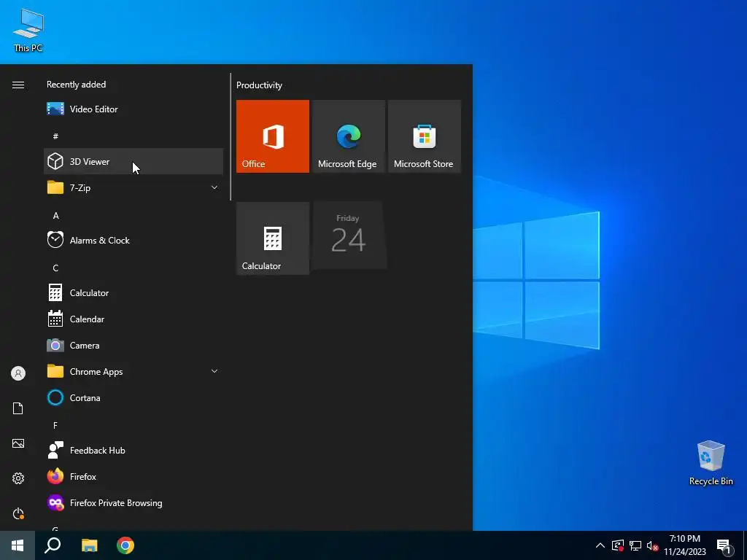Viewport: 747px width, 560px height.
Task: Click the Windows Start button
Action: [x=18, y=545]
